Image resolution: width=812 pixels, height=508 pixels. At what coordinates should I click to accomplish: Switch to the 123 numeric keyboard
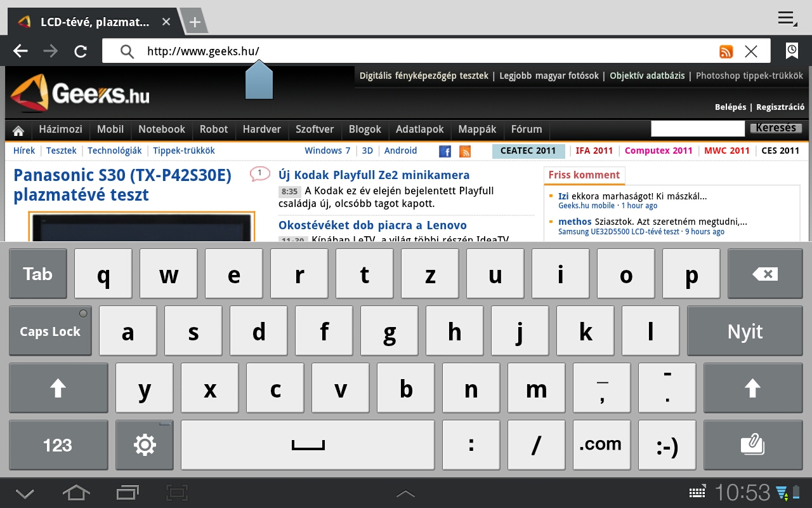click(x=58, y=445)
